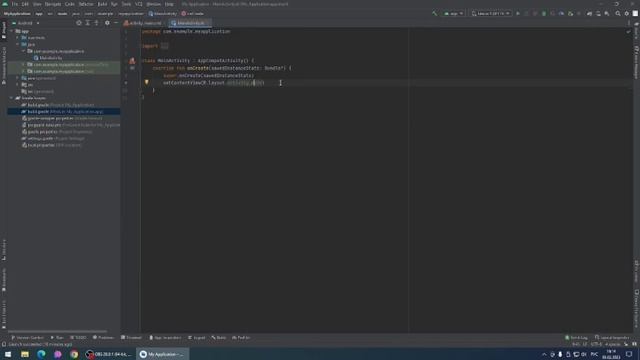
Task: Select build.gradle (Project) file
Action: tap(58, 105)
